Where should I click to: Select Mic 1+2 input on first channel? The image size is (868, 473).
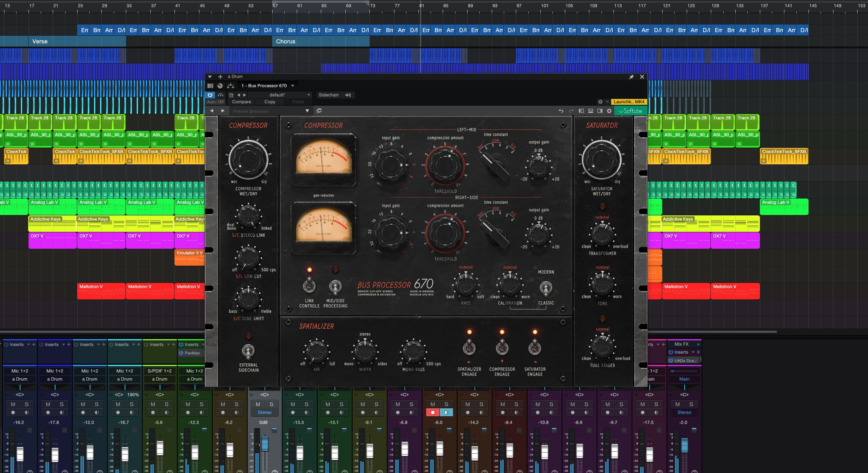point(20,371)
